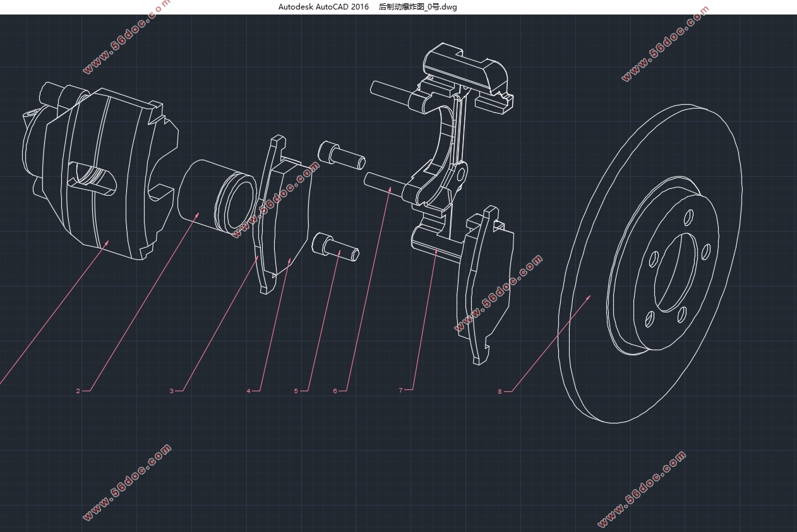Click the part number 4 label
The height and width of the screenshot is (532, 797).
[249, 391]
